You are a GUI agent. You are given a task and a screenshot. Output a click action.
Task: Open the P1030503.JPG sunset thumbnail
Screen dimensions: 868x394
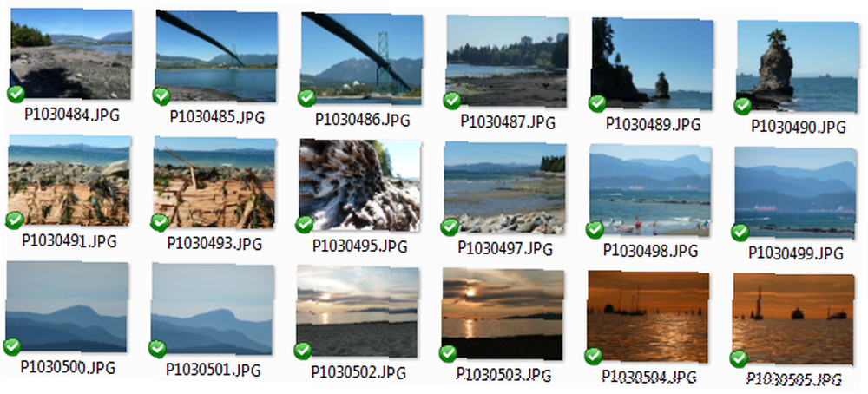[503, 314]
